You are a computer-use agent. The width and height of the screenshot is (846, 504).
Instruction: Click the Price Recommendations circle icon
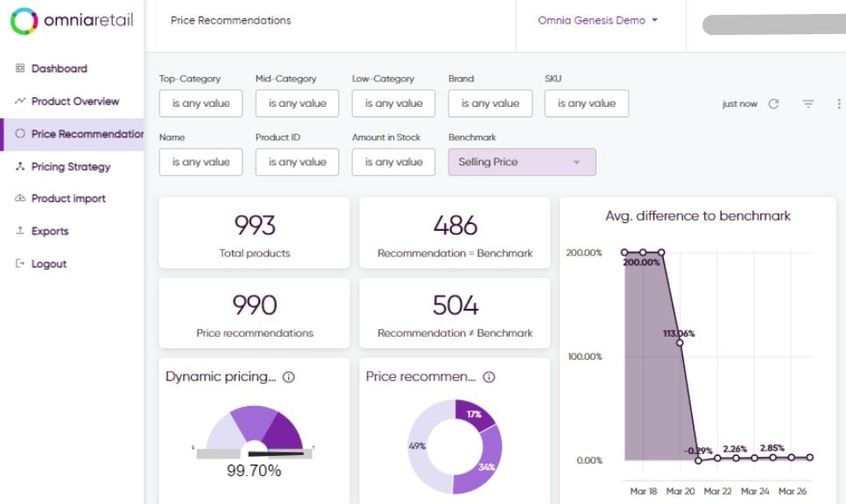click(x=20, y=133)
